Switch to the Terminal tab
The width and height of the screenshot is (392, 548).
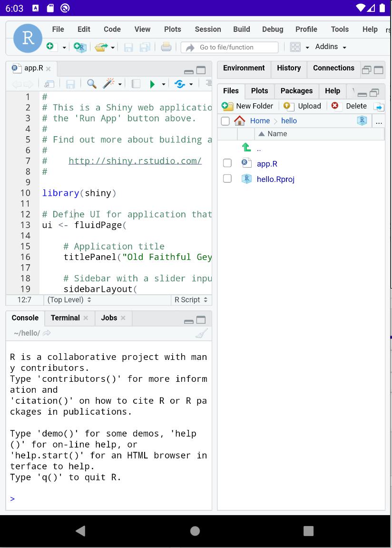(65, 318)
